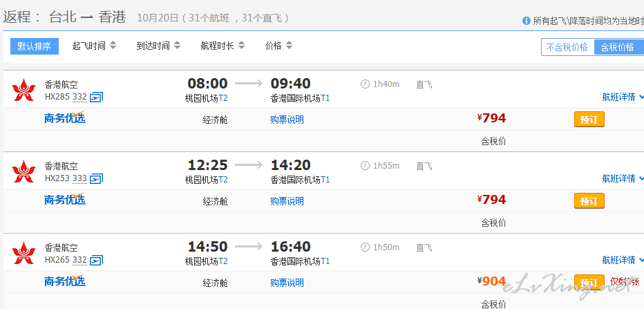Click the Hong Kong Airlines logo for HX285
This screenshot has width=644, height=309.
coord(23,90)
